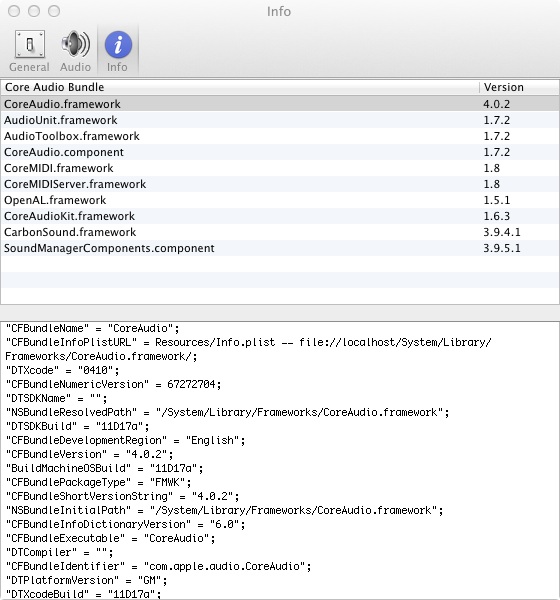560x600 pixels.
Task: Sort by Core Audio Bundle column header
Action: 240,87
